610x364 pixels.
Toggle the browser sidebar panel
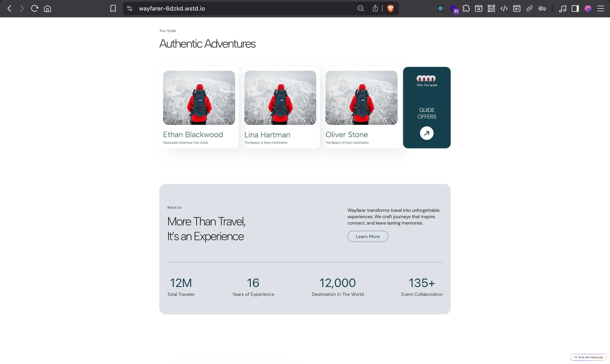coord(575,9)
